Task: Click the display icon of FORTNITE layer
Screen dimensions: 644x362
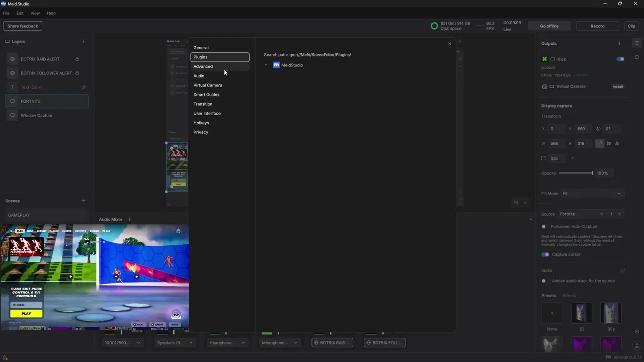Action: tap(13, 101)
